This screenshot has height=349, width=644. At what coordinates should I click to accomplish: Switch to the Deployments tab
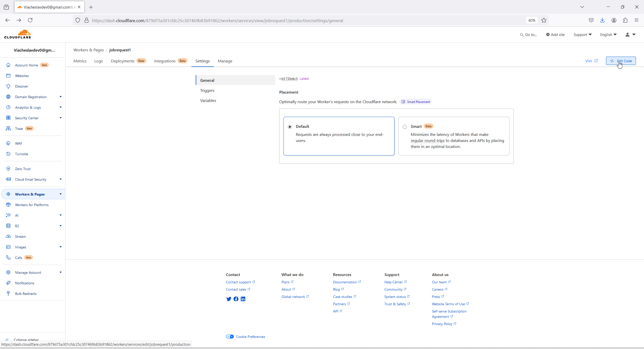click(x=123, y=61)
